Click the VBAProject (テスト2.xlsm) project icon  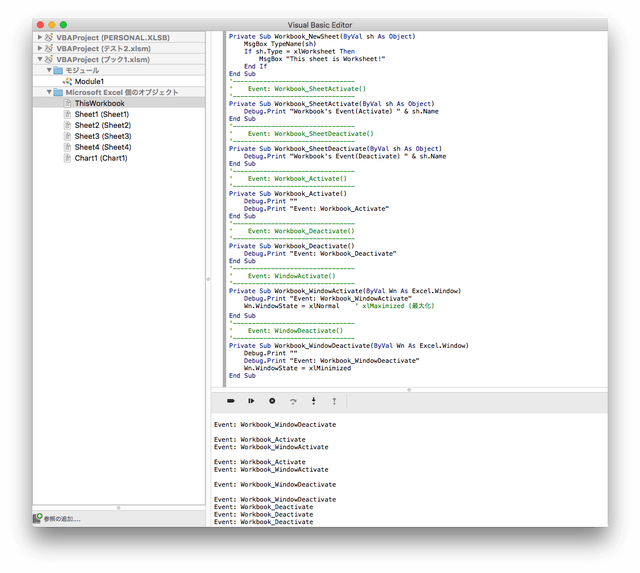(x=49, y=49)
